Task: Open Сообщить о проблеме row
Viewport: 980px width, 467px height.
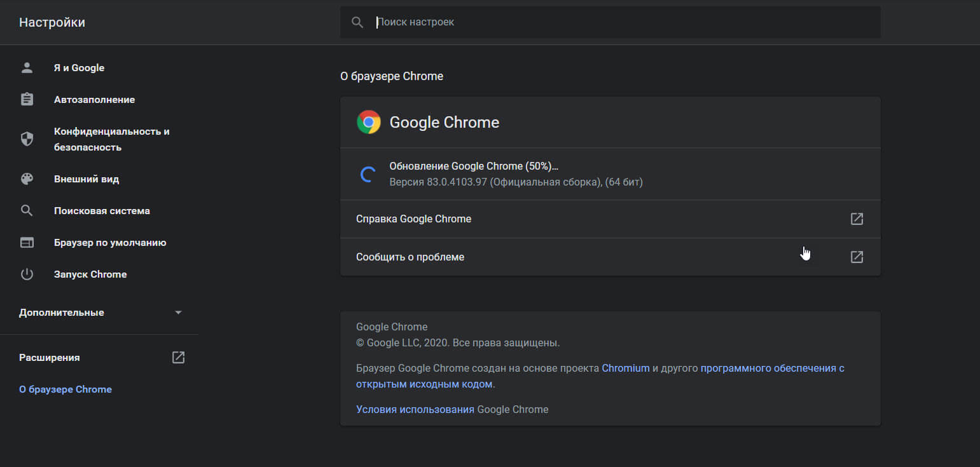Action: 611,257
